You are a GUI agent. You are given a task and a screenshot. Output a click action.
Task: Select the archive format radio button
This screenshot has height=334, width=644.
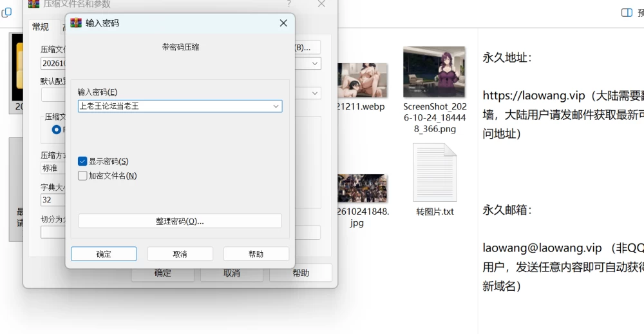tap(56, 130)
